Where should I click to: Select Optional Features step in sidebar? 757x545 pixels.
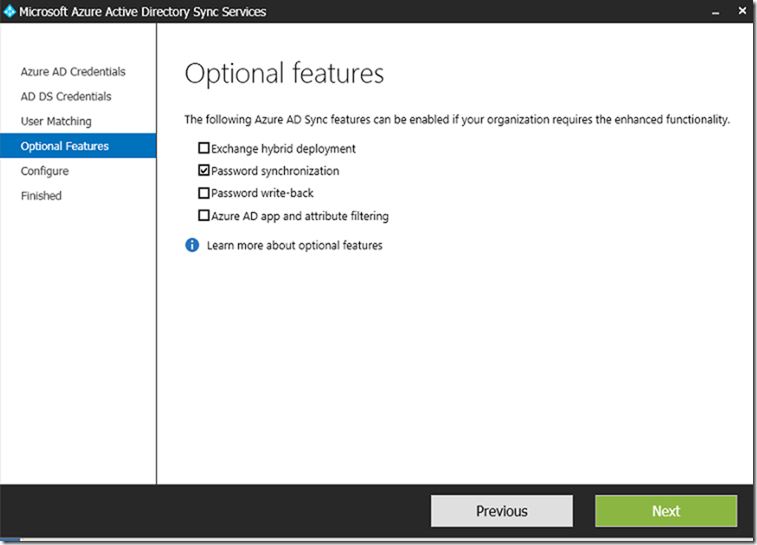(x=78, y=146)
